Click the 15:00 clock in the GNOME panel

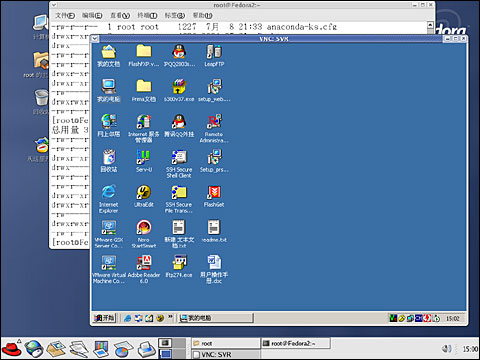pyautogui.click(x=470, y=349)
